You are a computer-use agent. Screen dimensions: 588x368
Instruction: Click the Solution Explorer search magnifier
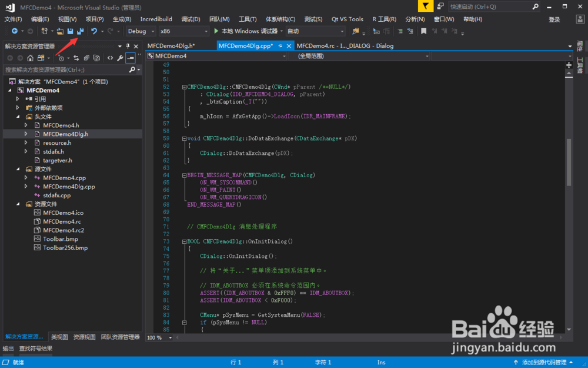point(132,69)
